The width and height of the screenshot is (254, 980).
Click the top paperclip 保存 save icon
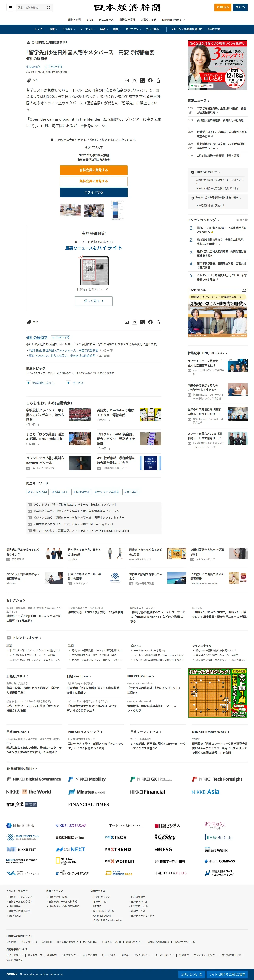[x=29, y=80]
